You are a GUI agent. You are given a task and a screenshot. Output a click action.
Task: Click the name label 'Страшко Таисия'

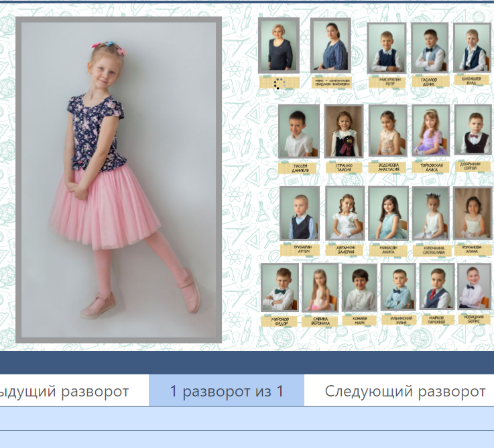tap(344, 167)
